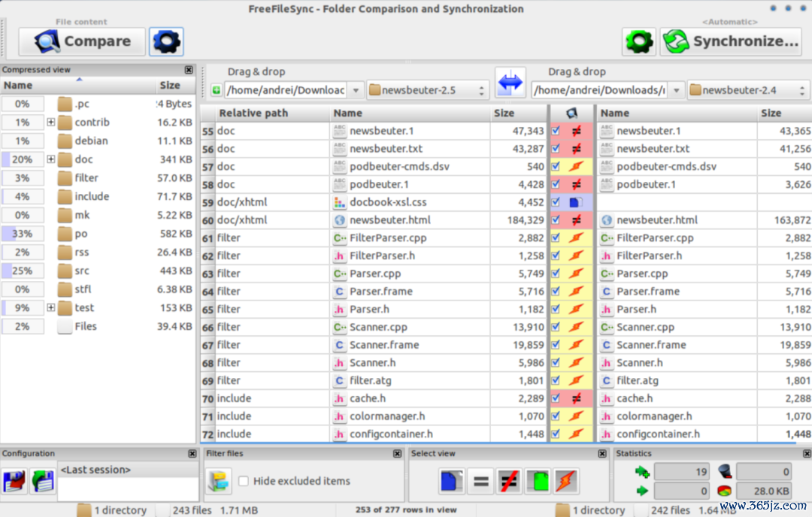
Task: Click the conflict icon for FilterParser.cpp row
Action: (x=577, y=238)
